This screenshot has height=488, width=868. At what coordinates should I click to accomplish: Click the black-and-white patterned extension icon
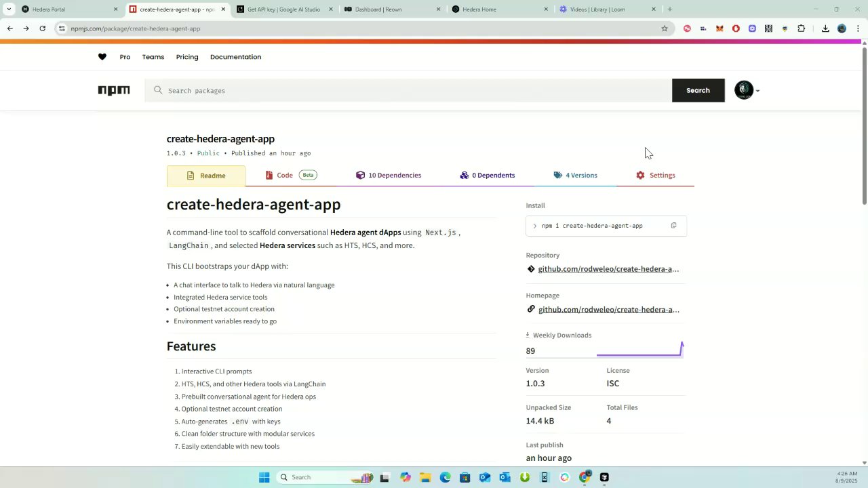(x=768, y=28)
